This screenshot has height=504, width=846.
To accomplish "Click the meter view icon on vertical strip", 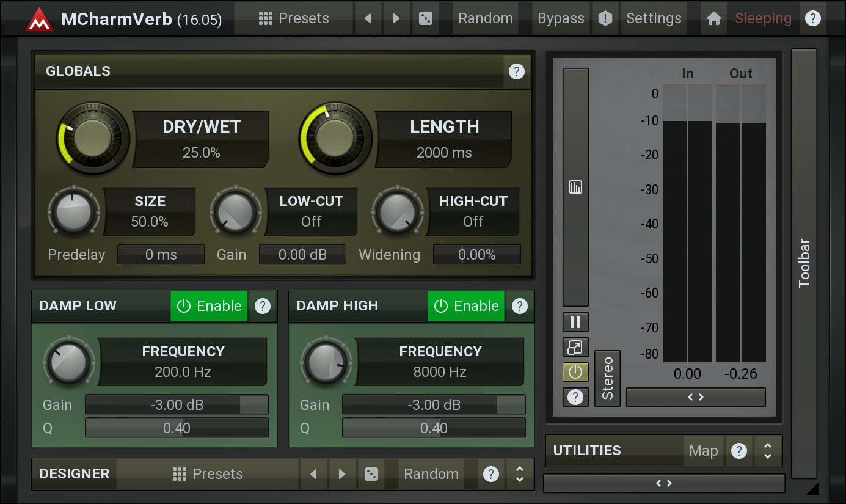I will click(x=575, y=188).
